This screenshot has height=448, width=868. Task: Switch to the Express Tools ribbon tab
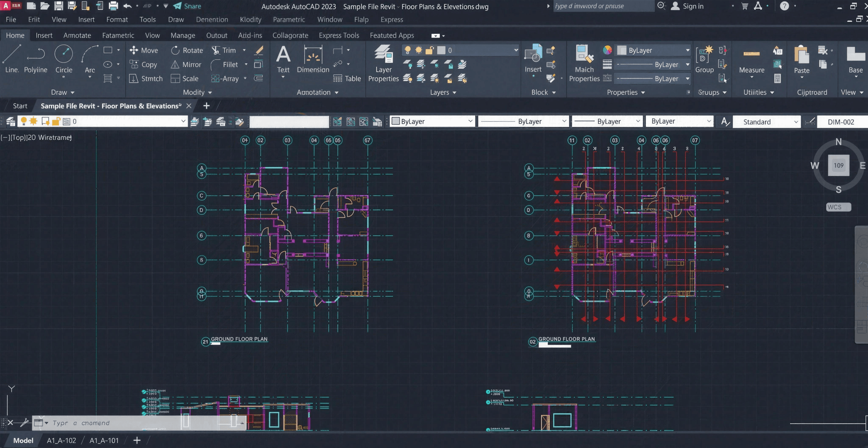pyautogui.click(x=339, y=35)
